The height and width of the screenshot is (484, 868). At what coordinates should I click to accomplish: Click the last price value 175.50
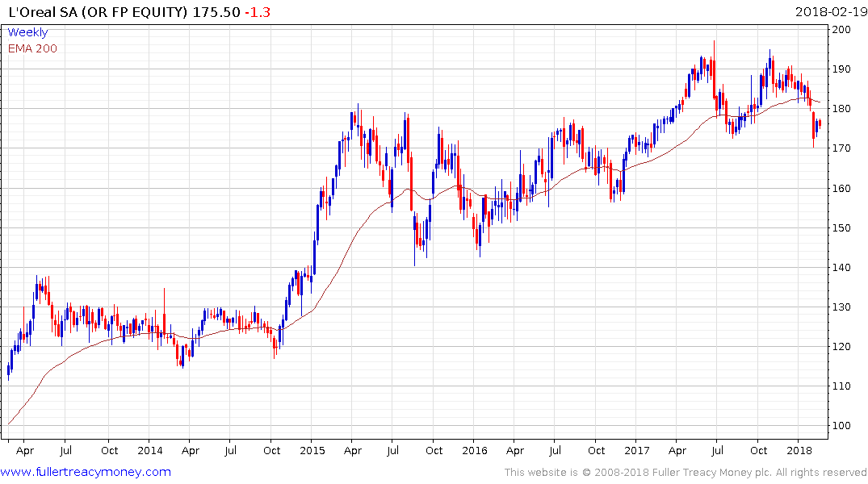coord(216,12)
